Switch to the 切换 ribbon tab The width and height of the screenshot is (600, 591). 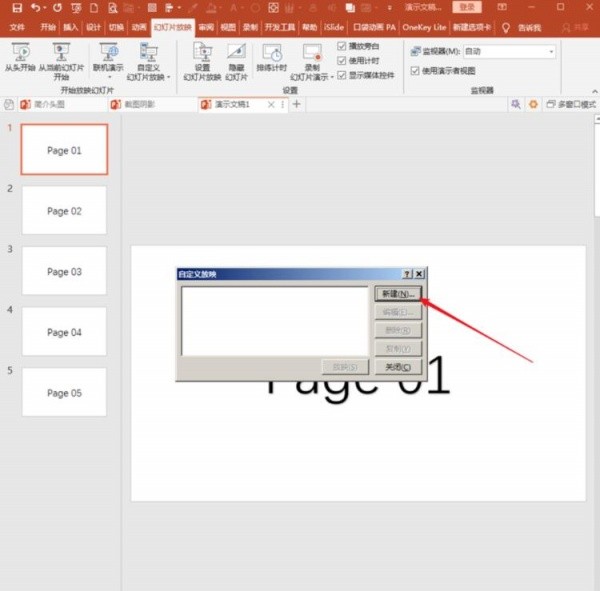pos(116,27)
